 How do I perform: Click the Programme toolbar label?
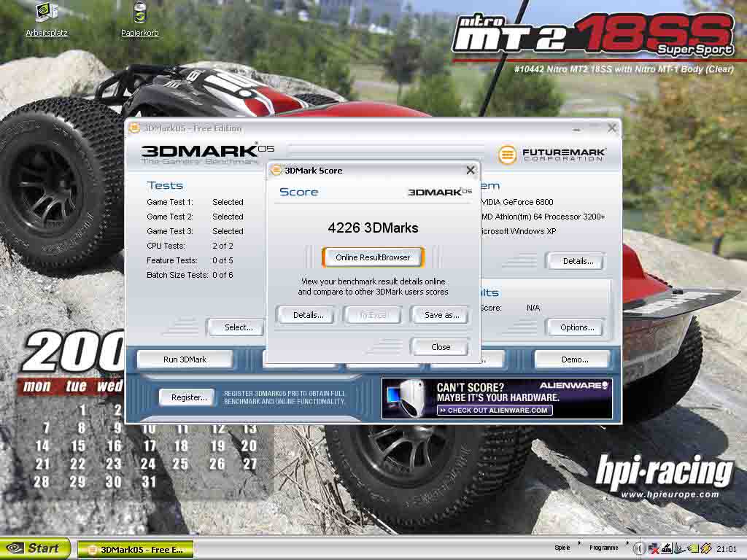603,548
